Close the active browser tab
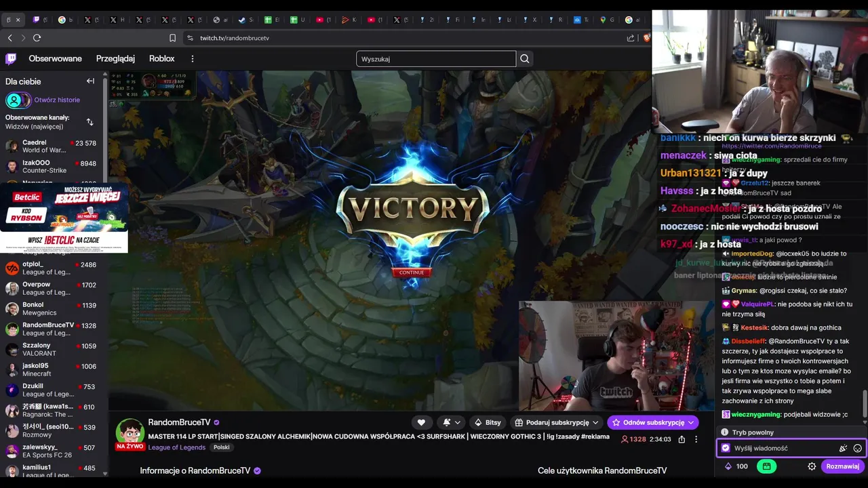Image resolution: width=868 pixels, height=488 pixels. pyautogui.click(x=18, y=20)
